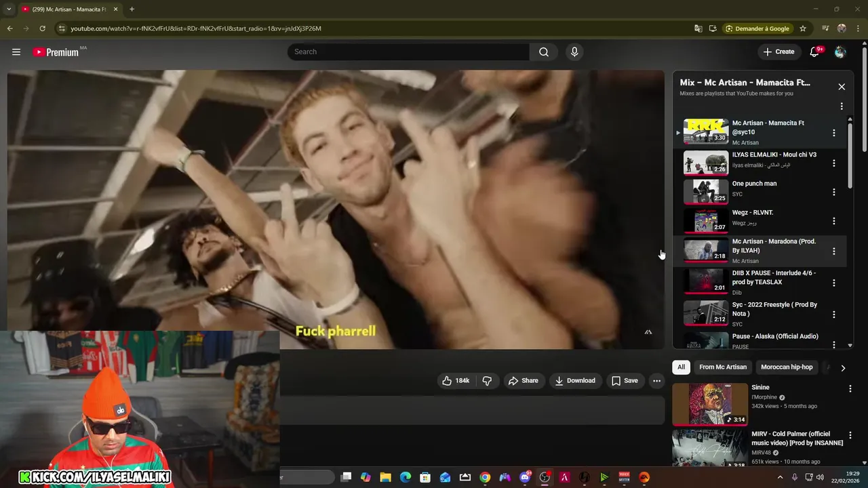Screen dimensions: 868x488
Task: Open YouTube notifications bell
Action: pos(815,52)
